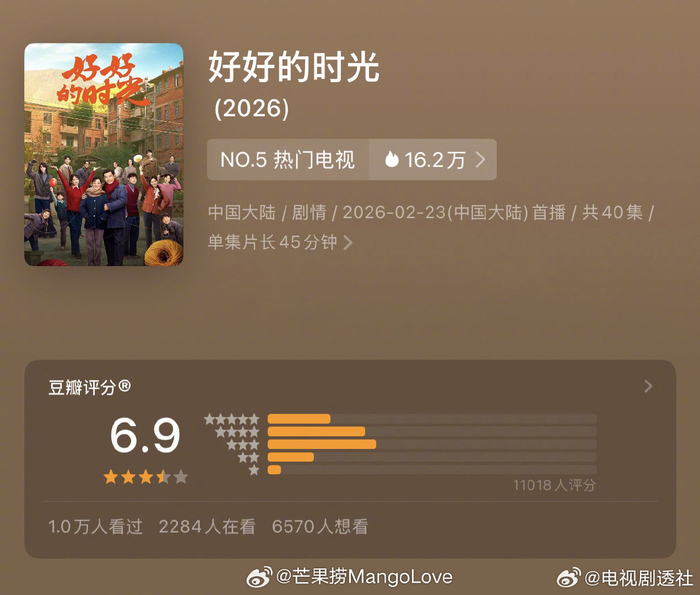This screenshot has height=595, width=700.
Task: Tap the one-star rating row icon
Action: (x=254, y=470)
